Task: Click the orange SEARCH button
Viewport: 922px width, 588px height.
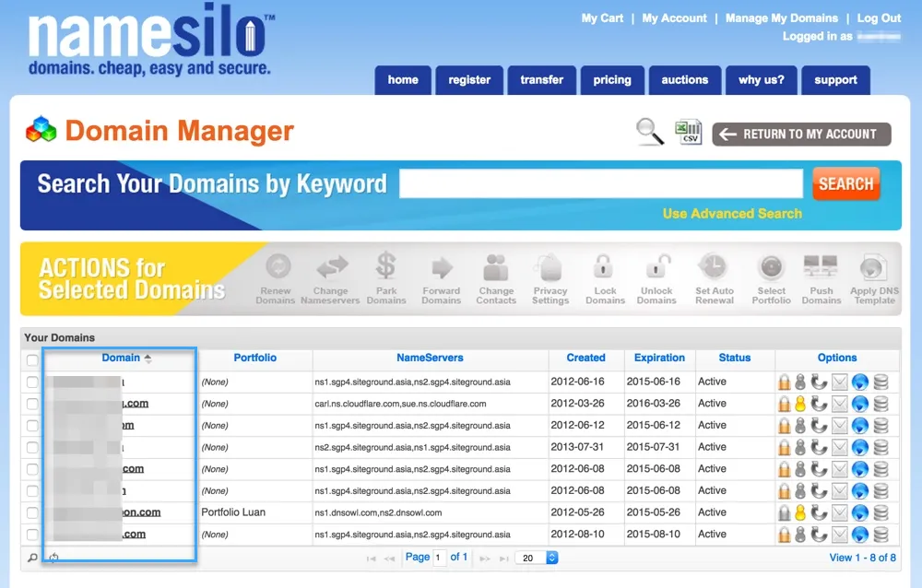Action: [846, 183]
